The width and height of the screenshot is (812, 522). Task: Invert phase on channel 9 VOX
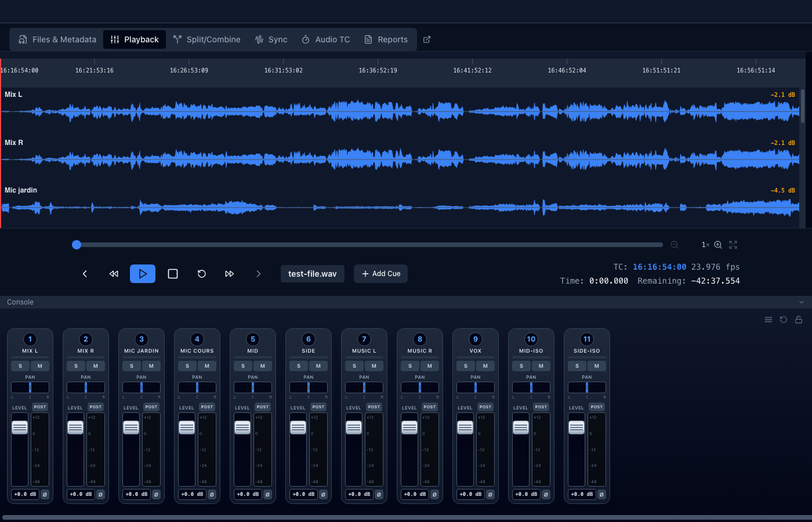pyautogui.click(x=490, y=495)
